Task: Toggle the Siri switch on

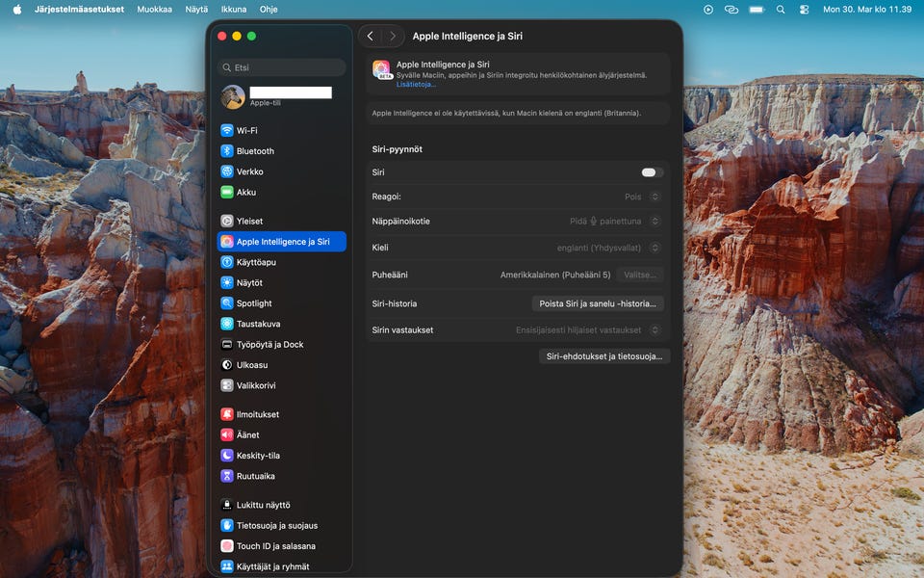Action: [x=653, y=172]
